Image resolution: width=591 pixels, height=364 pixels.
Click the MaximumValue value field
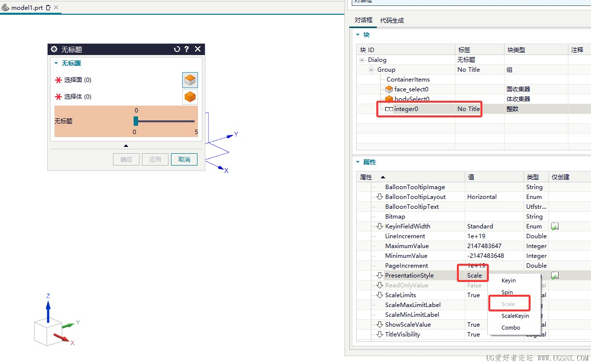(494, 246)
